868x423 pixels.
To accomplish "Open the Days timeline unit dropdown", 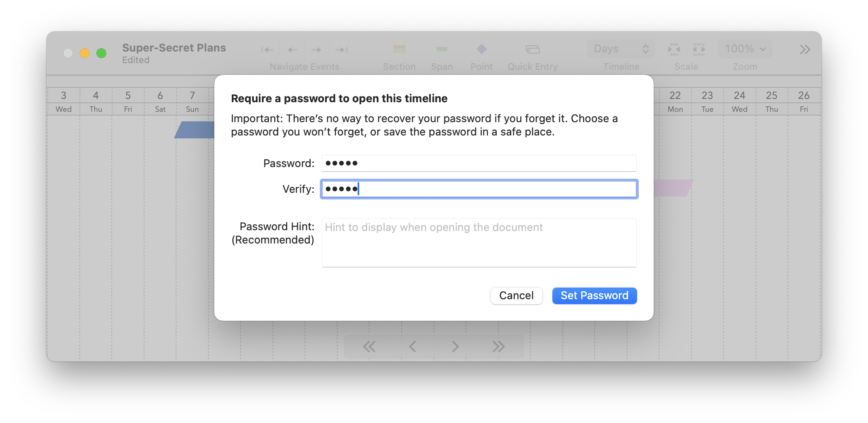I will [620, 49].
